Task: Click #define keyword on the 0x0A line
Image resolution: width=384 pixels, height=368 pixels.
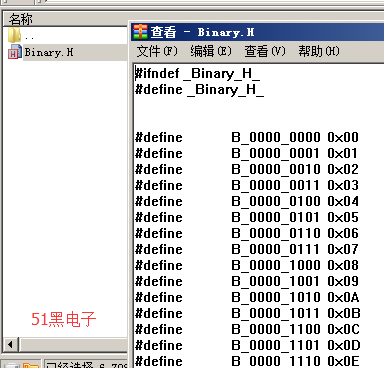Action: (159, 297)
